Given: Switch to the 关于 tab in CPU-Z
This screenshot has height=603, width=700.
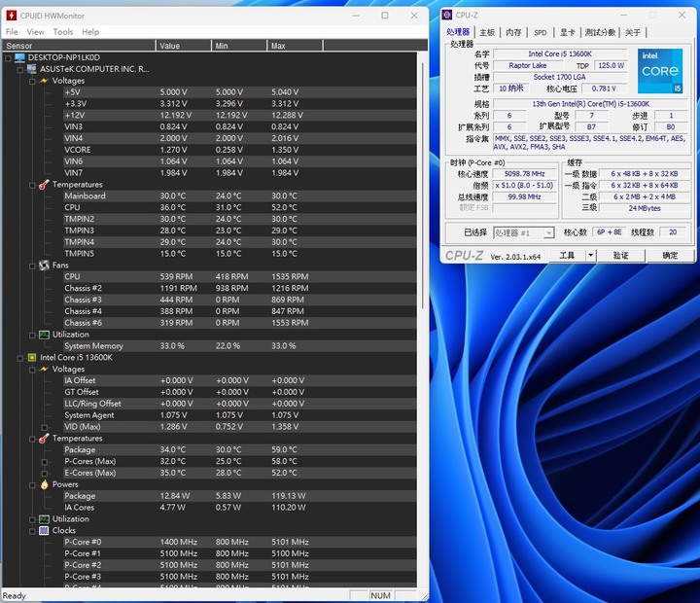Looking at the screenshot, I should (x=633, y=32).
